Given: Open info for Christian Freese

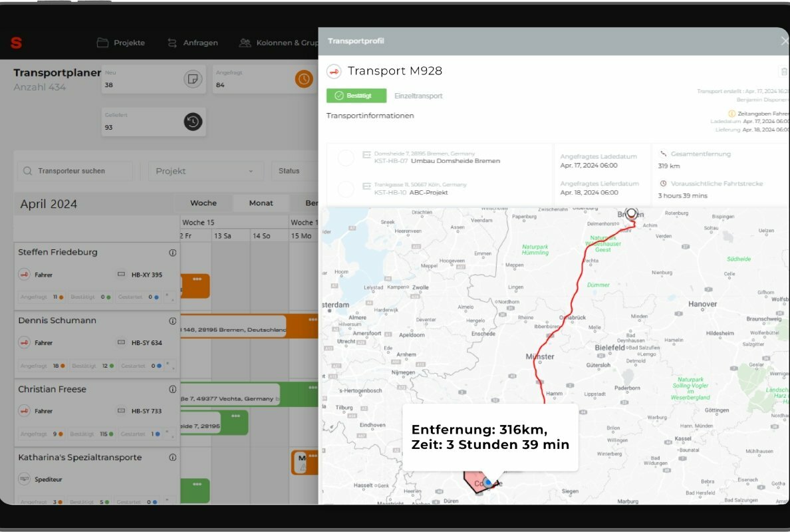Looking at the screenshot, I should point(172,390).
